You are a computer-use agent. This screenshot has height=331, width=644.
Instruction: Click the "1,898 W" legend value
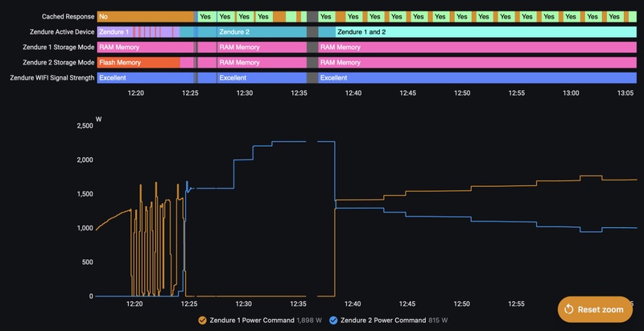(x=308, y=321)
